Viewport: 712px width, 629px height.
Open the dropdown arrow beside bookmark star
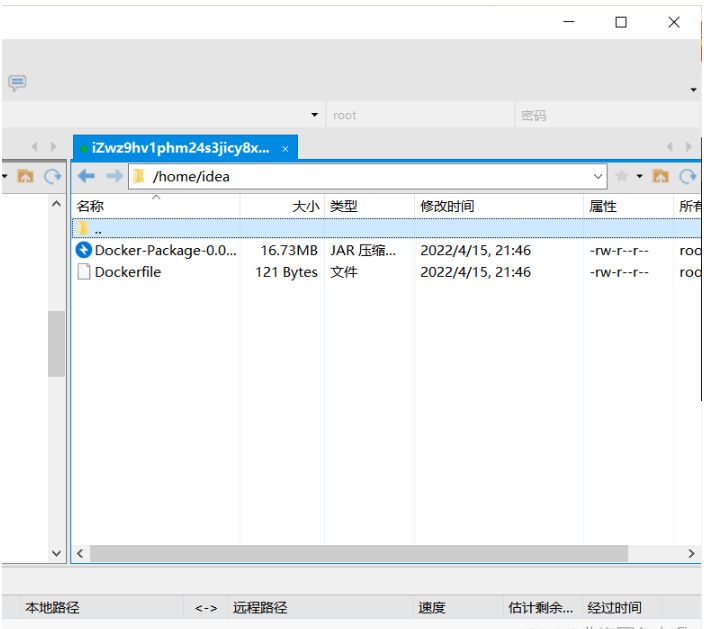(x=639, y=176)
